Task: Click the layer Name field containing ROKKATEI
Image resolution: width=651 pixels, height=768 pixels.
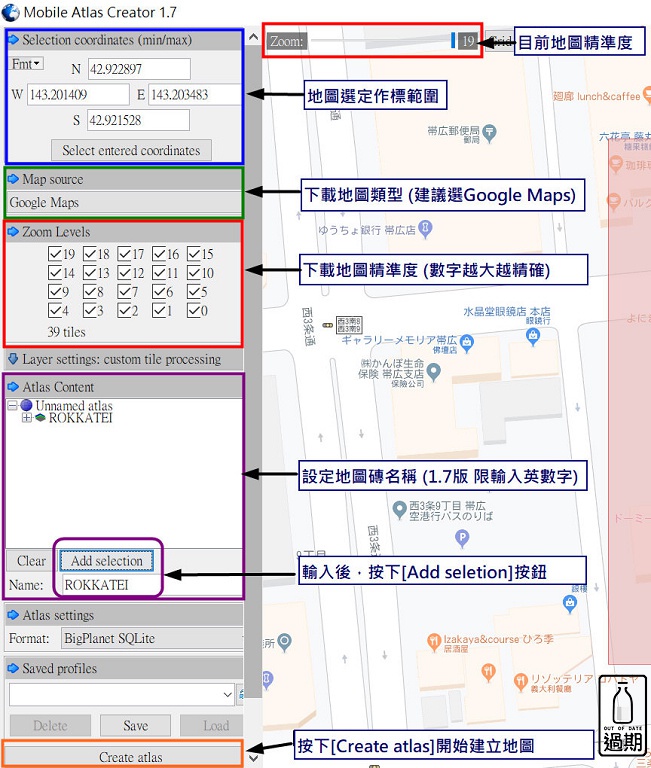Action: point(152,585)
